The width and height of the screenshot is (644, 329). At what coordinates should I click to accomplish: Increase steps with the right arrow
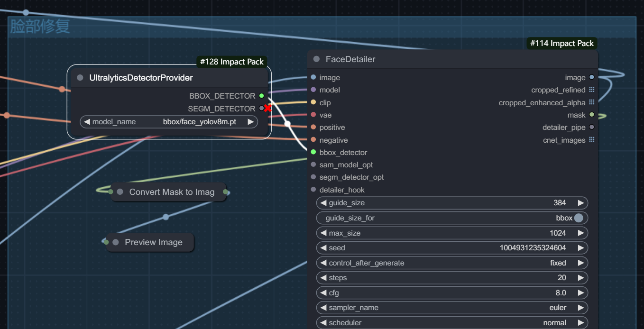(581, 278)
